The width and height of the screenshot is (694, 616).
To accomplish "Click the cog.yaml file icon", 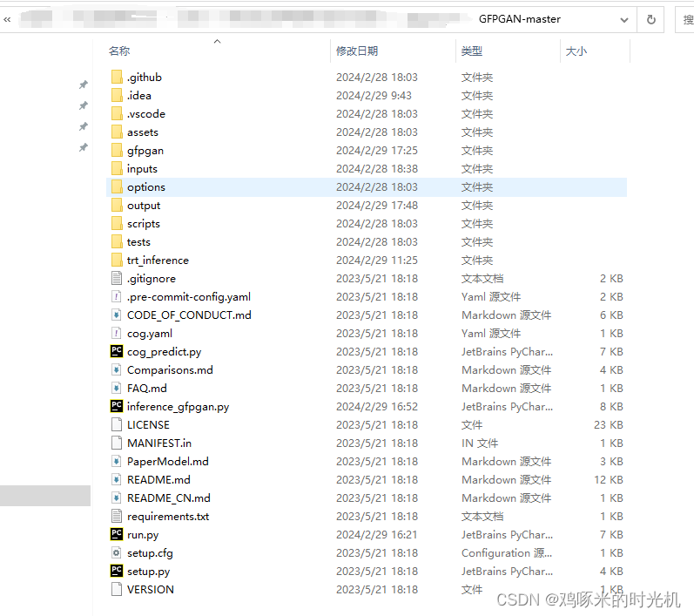I will (117, 334).
